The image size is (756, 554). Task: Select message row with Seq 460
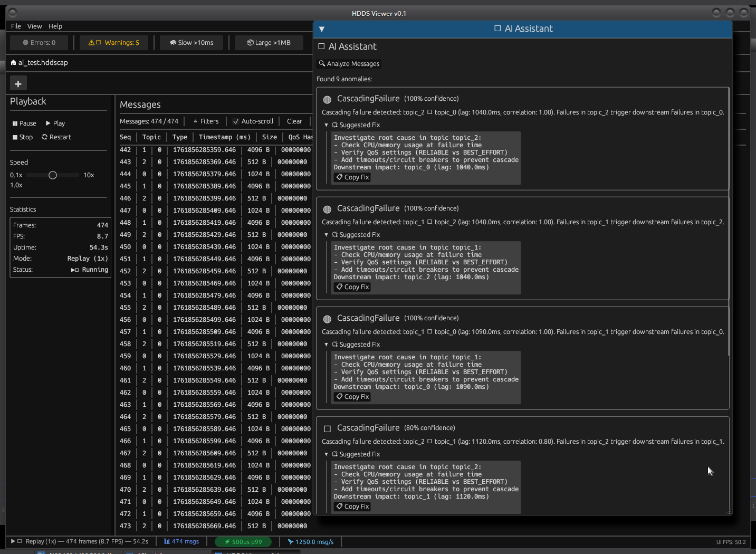pos(216,368)
